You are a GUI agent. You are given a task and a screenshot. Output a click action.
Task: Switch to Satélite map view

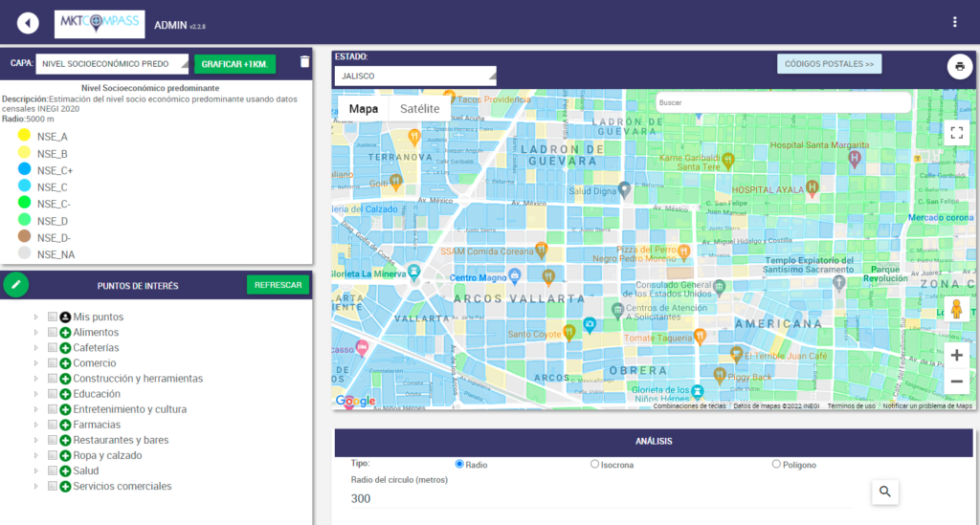click(x=419, y=108)
